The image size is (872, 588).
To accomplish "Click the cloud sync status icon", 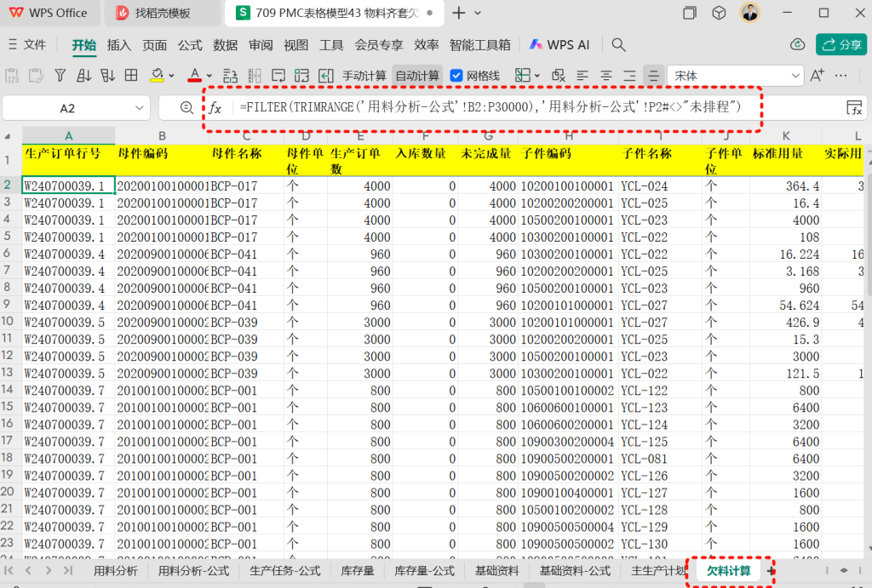I will 797,44.
